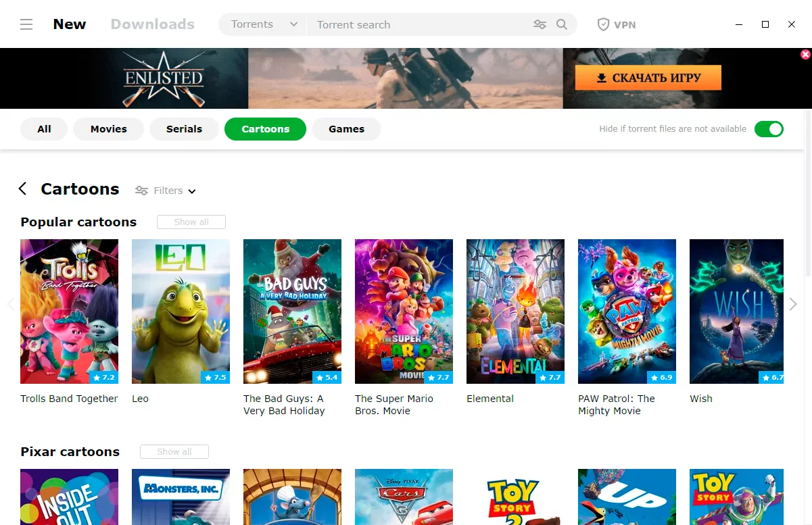The height and width of the screenshot is (525, 812).
Task: Open the Up poster
Action: [627, 497]
